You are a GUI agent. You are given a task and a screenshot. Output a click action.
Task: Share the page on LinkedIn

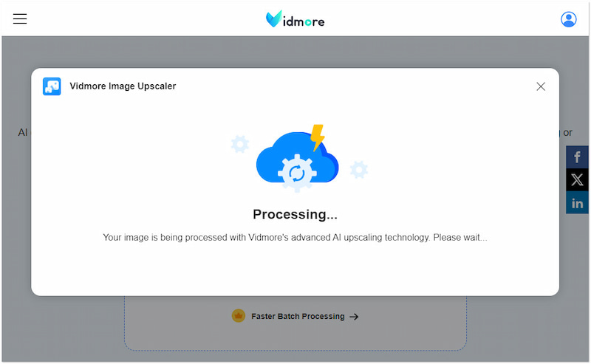(577, 203)
